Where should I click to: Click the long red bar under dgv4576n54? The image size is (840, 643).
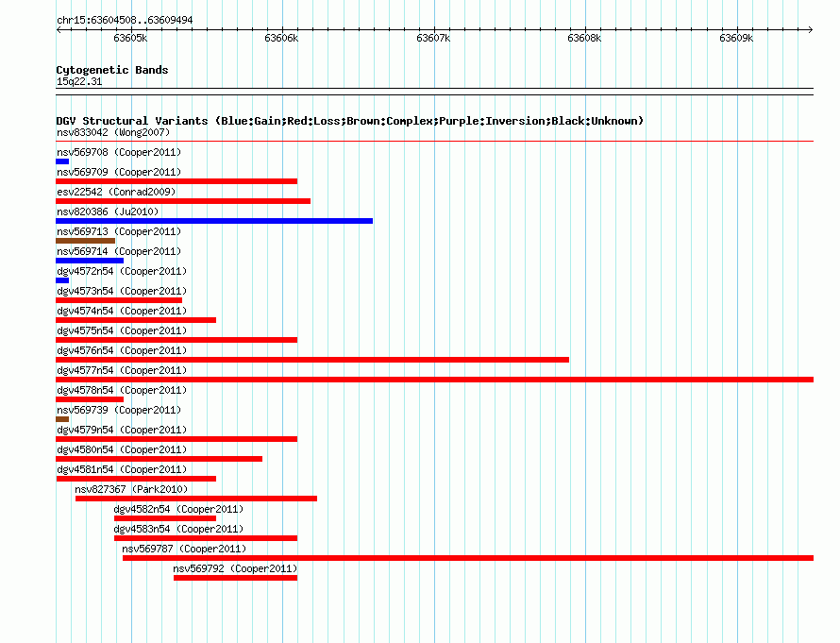[312, 360]
